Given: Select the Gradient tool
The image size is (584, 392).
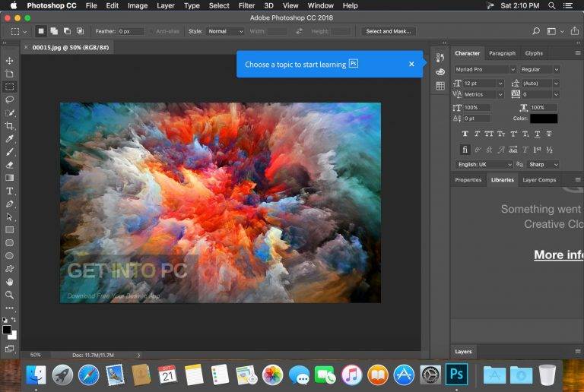Looking at the screenshot, I should tap(10, 178).
